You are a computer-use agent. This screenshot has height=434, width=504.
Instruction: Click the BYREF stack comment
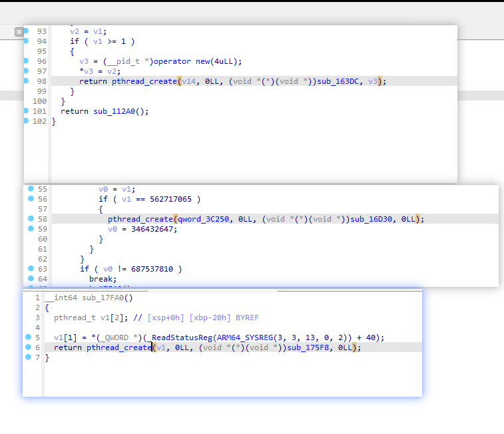click(x=247, y=318)
